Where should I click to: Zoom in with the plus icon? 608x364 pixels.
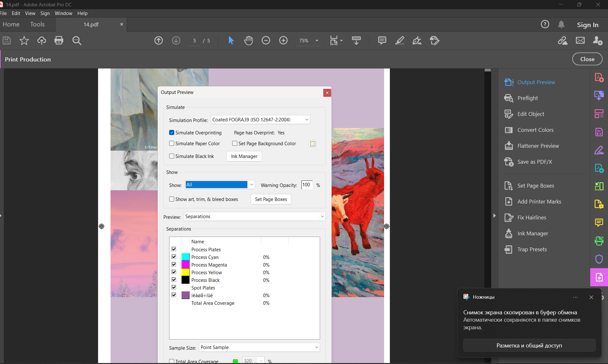283,40
